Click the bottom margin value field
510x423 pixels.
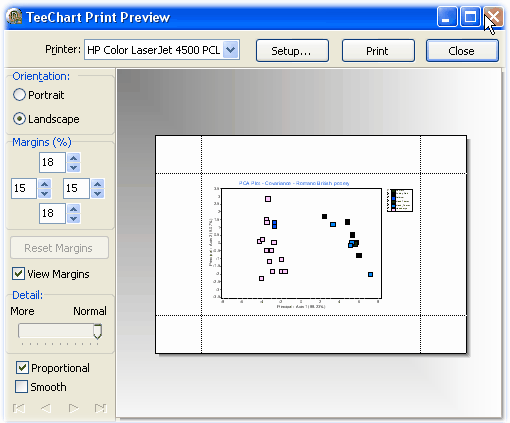coord(52,214)
